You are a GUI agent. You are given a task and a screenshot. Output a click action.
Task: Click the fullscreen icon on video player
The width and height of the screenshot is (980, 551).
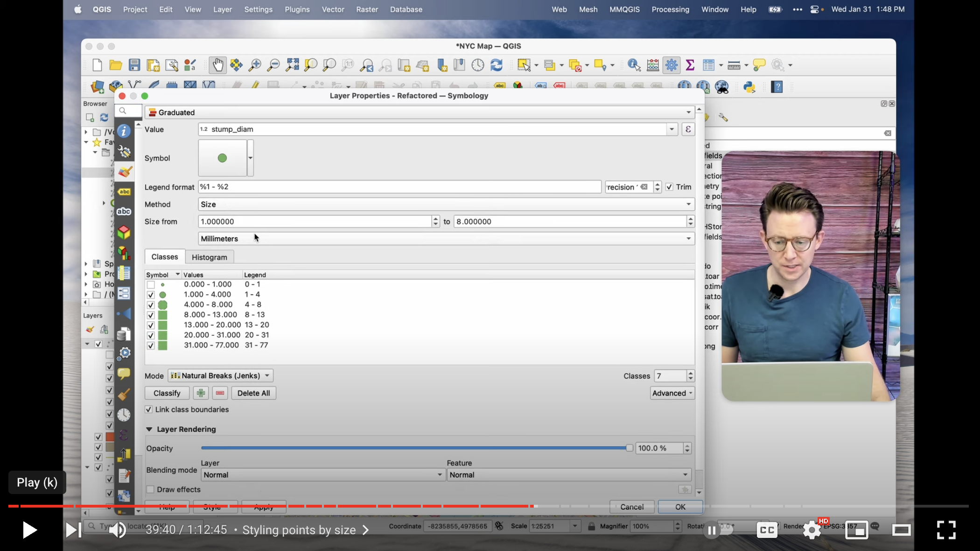[x=946, y=530]
